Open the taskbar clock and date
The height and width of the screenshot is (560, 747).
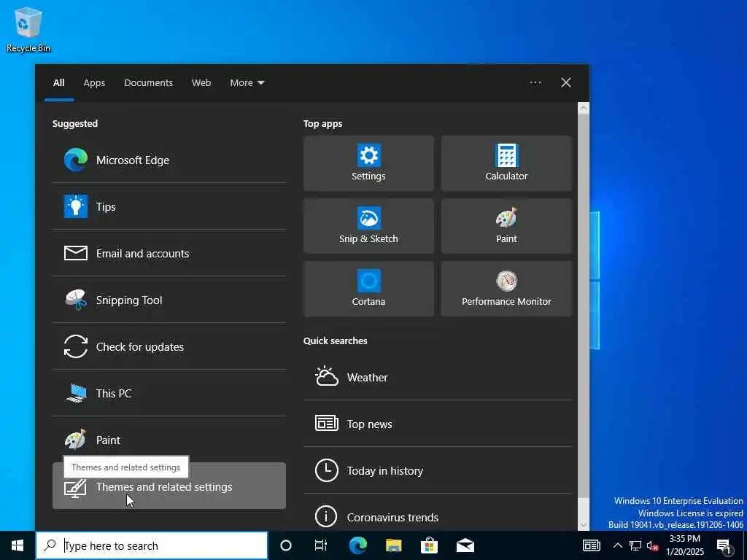tap(685, 545)
